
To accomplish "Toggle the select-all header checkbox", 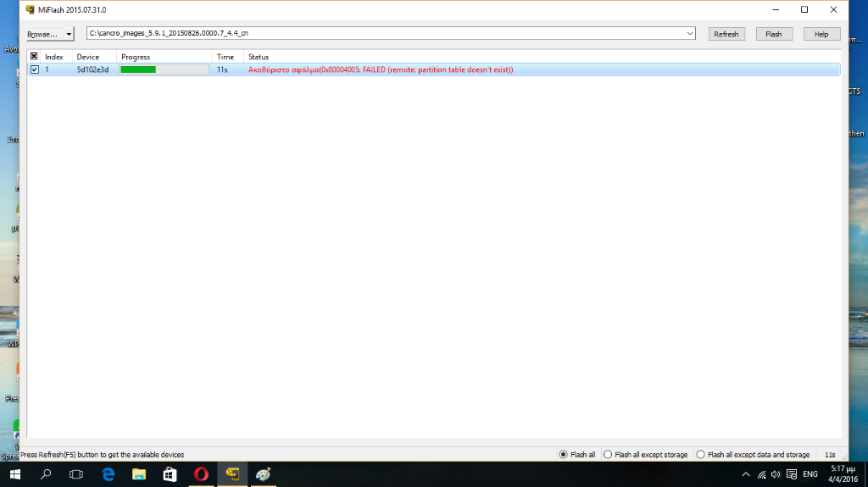I will point(34,57).
